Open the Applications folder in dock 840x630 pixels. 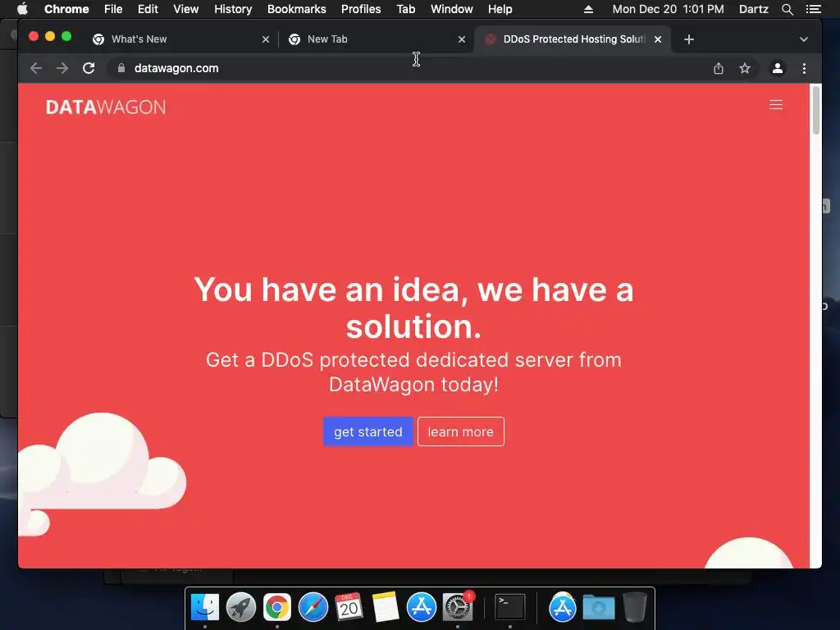pos(562,607)
